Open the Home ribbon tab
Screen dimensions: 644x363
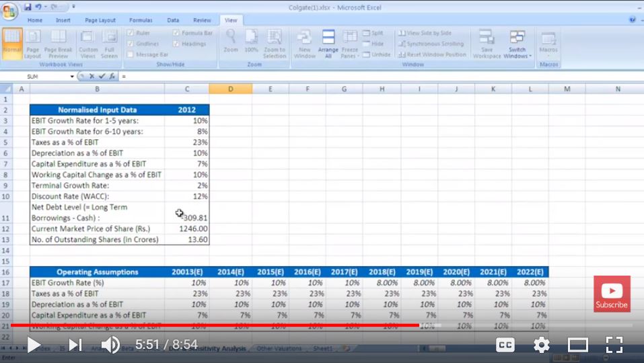[x=35, y=20]
